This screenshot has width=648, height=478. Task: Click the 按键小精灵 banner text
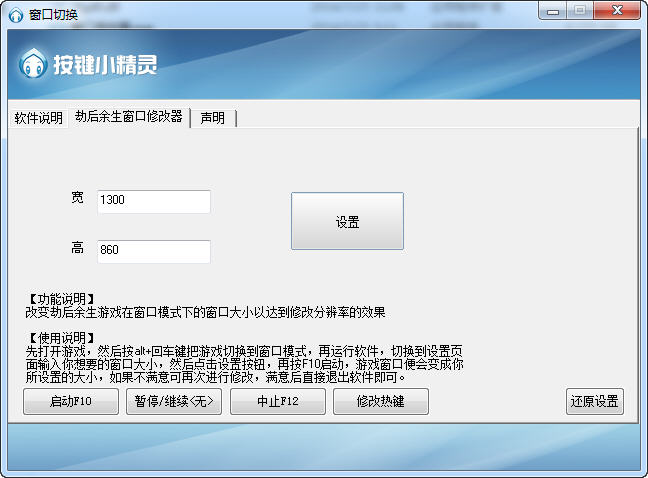coord(105,66)
